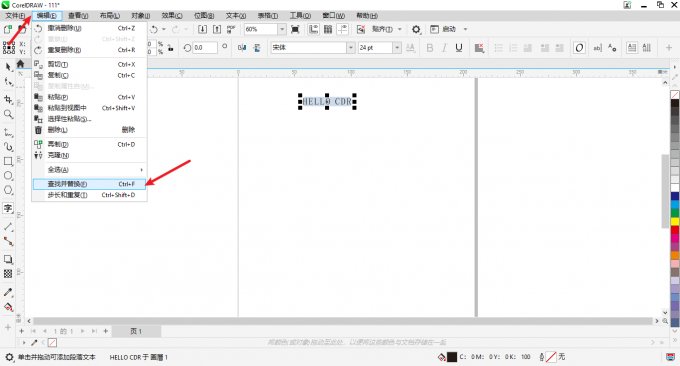Screen dimensions: 680x366
Task: Toggle Italic formatting
Action: click(444, 47)
